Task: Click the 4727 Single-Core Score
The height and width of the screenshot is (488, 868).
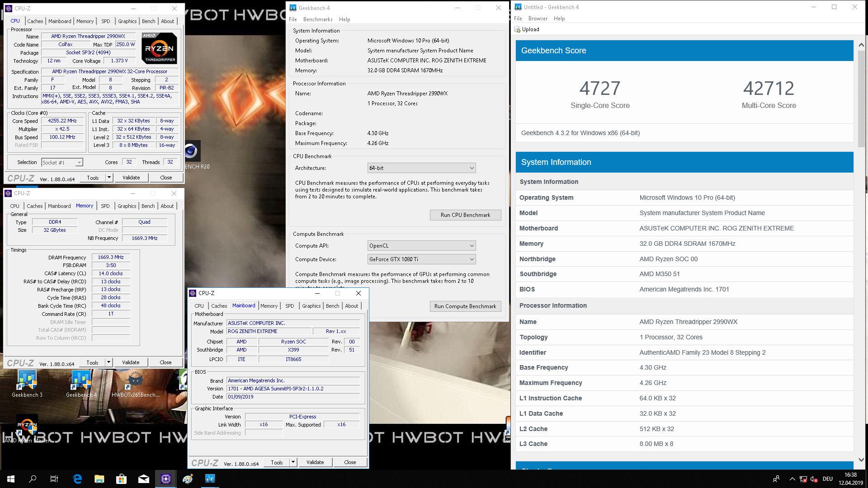Action: click(600, 89)
